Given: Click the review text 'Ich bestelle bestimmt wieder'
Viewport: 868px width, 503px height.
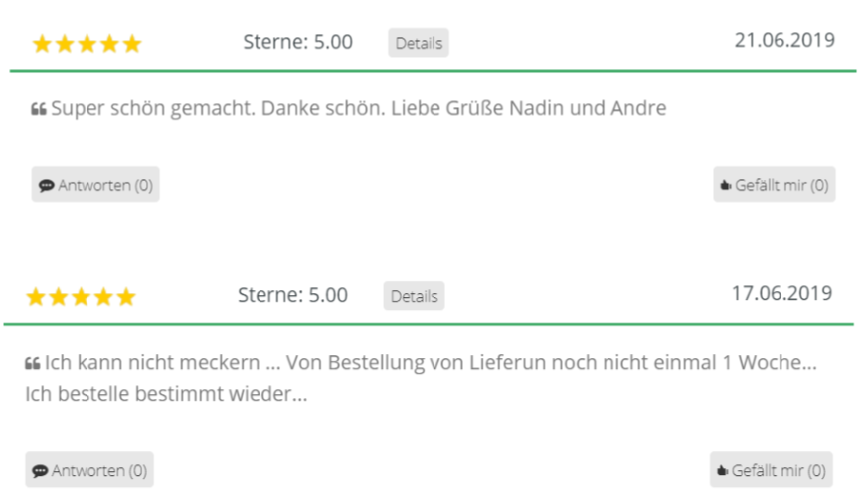Looking at the screenshot, I should click(x=166, y=394).
